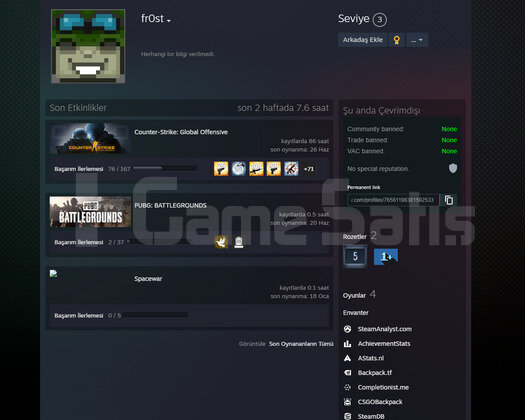Click the VAC banned None value
Image resolution: width=525 pixels, height=420 pixels.
[x=449, y=151]
